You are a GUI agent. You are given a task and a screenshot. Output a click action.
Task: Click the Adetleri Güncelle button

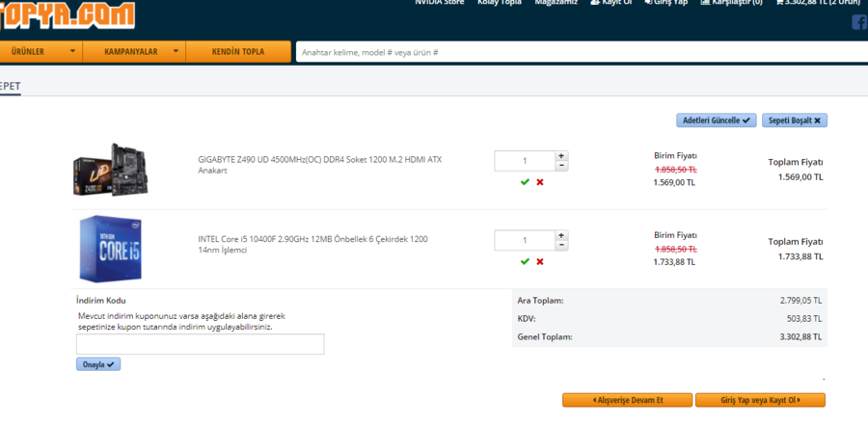(x=717, y=120)
